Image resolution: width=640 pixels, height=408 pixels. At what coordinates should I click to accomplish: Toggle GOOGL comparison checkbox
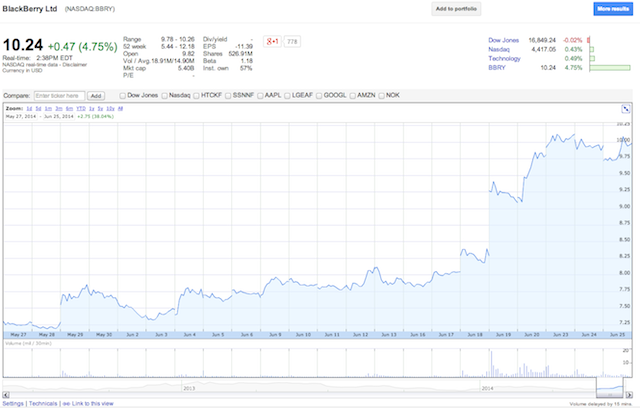[x=319, y=95]
